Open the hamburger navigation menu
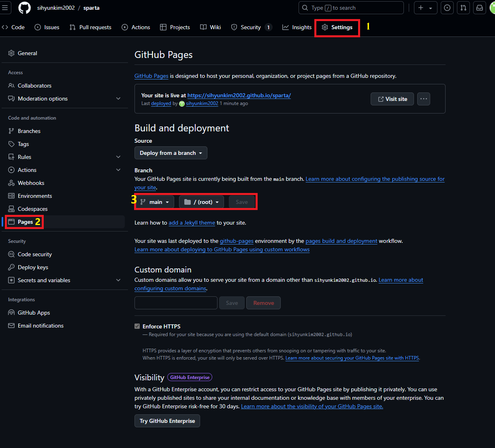Screen dimensions: 495x448 (5, 8)
